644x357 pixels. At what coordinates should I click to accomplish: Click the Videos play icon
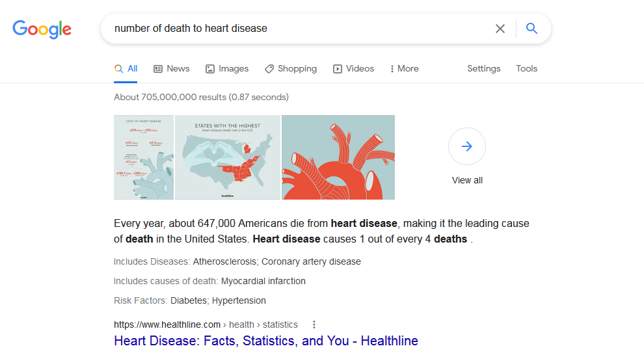tap(338, 69)
